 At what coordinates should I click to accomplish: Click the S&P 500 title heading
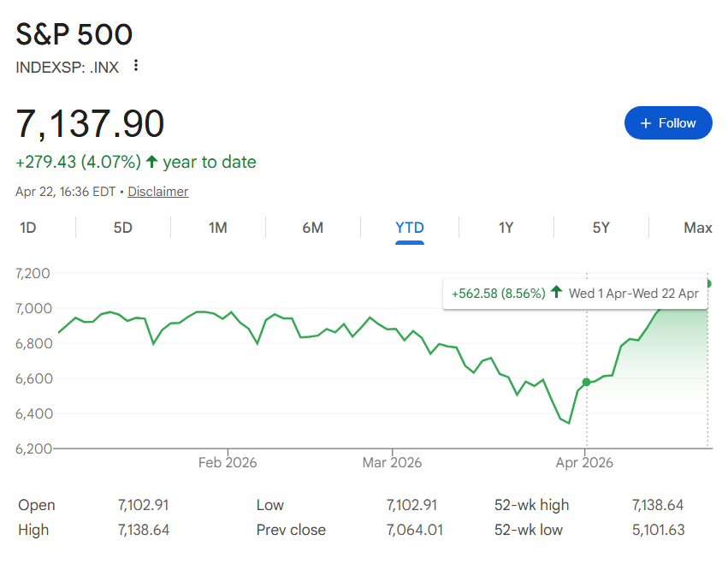(74, 34)
